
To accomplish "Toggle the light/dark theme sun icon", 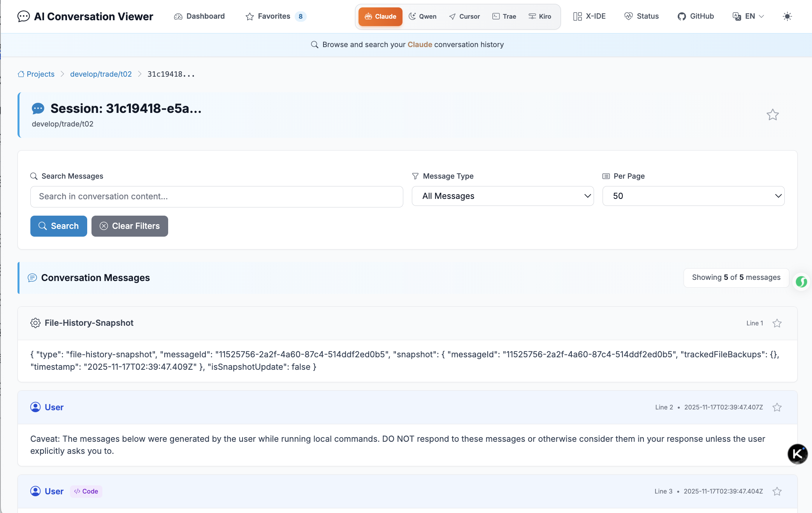I will [787, 16].
